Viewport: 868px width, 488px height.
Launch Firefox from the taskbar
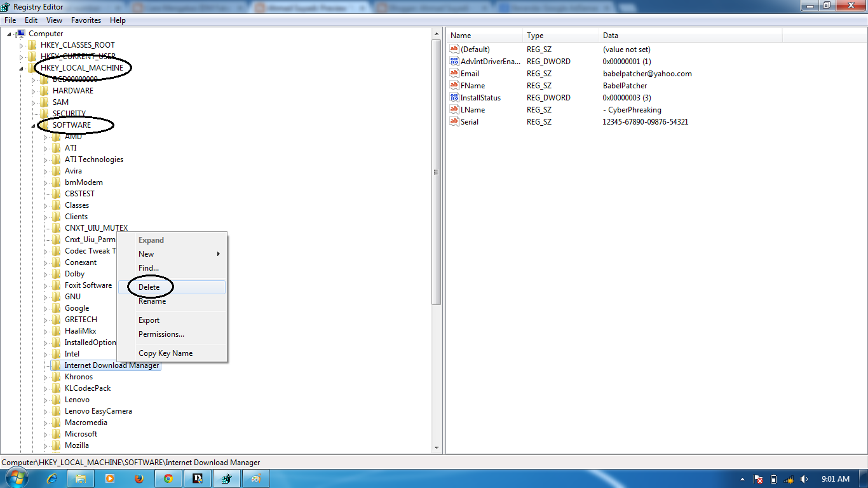click(139, 478)
